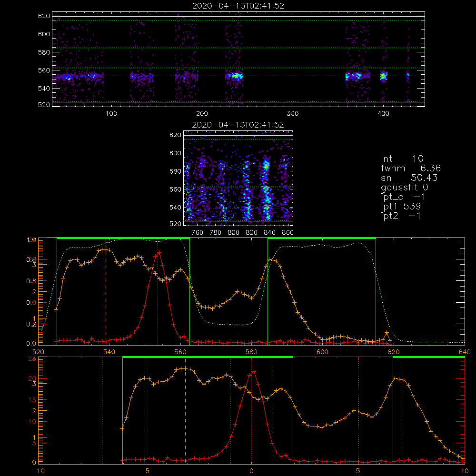The width and height of the screenshot is (476, 476).
Task: Click the orange x-axis label -10
Action: [x=38, y=471]
